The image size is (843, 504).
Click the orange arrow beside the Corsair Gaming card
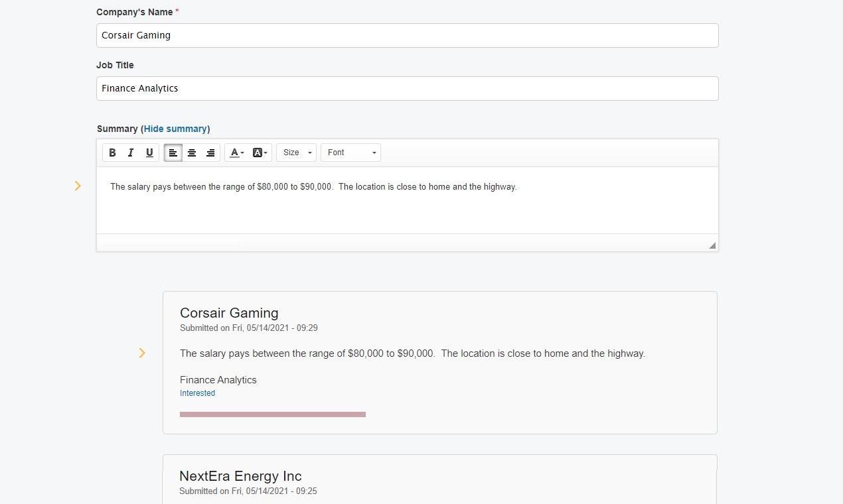142,353
